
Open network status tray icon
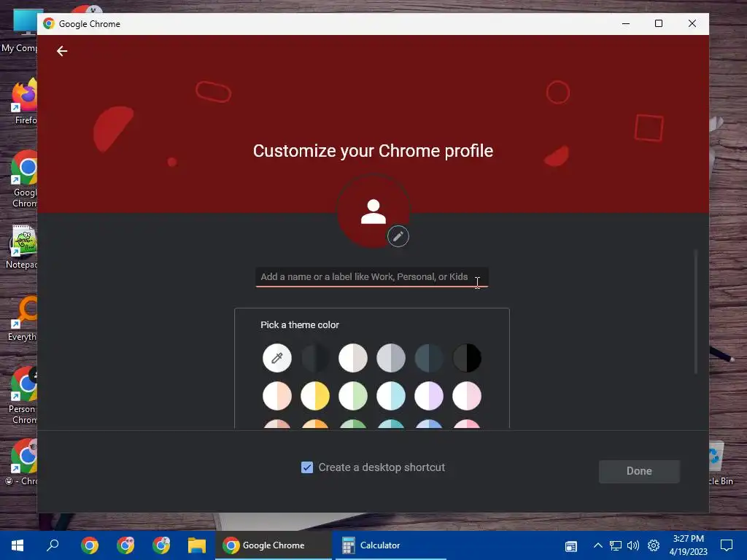click(616, 545)
